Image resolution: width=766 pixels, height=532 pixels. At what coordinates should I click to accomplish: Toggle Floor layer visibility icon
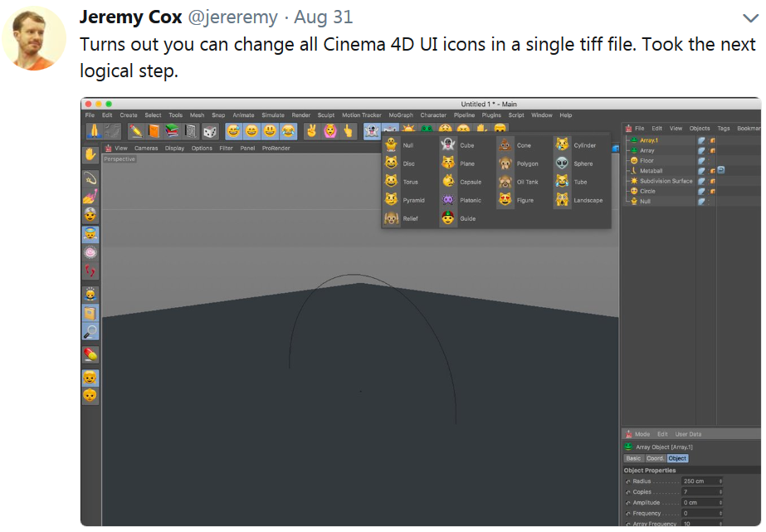pyautogui.click(x=701, y=161)
